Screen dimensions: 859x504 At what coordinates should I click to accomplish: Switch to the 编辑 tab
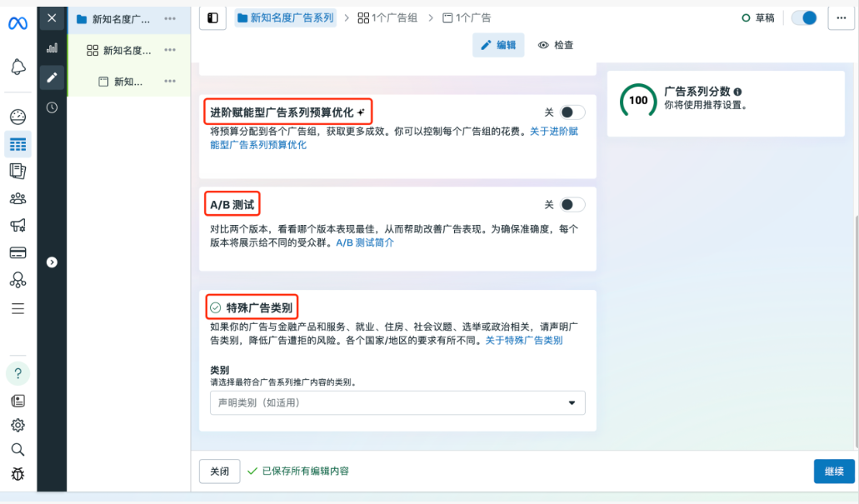498,45
